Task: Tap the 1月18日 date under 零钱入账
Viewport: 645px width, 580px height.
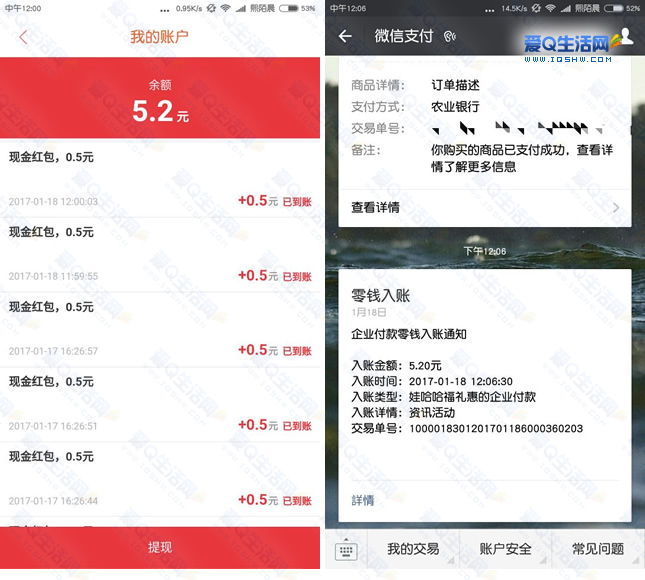Action: pyautogui.click(x=369, y=312)
